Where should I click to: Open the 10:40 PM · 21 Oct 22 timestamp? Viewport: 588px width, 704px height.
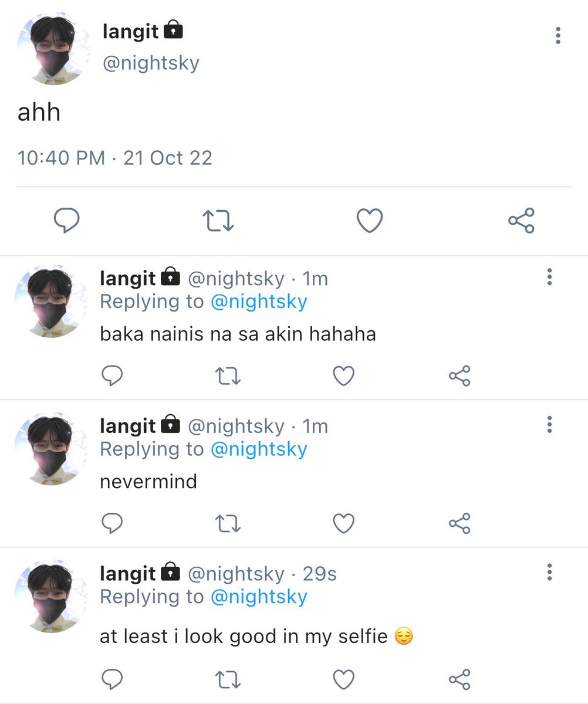(x=115, y=158)
